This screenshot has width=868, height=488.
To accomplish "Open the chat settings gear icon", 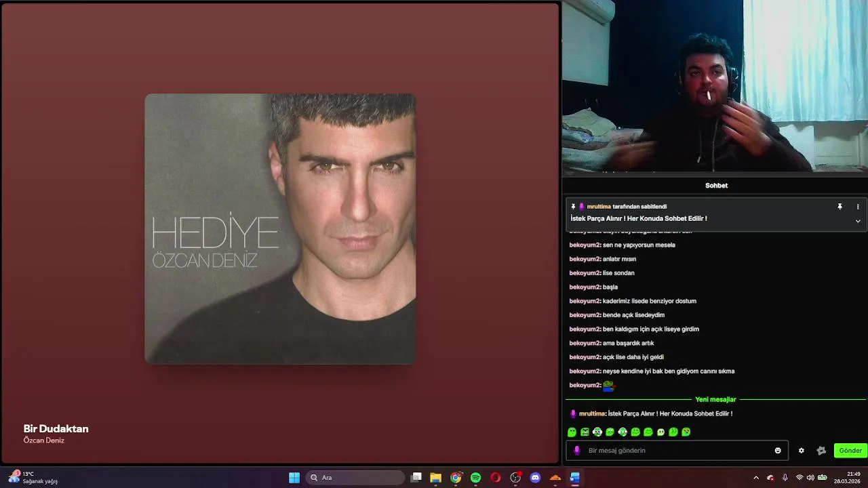I will [802, 451].
